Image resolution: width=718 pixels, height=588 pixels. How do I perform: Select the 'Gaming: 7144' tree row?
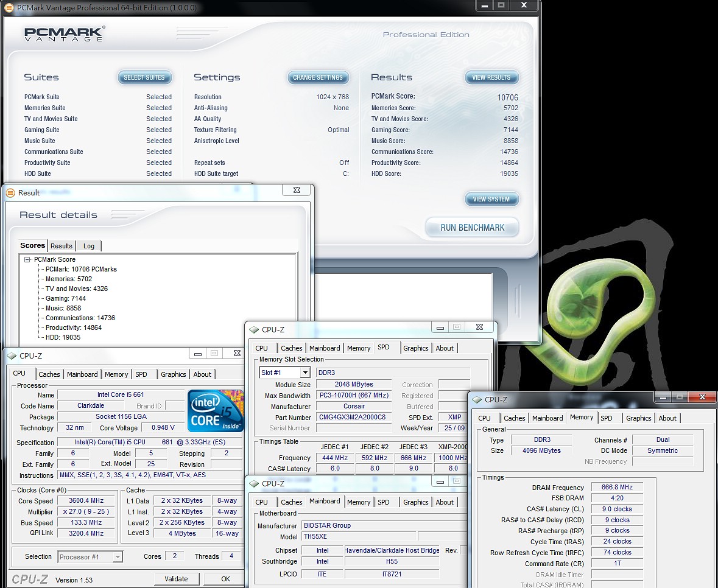coord(66,298)
